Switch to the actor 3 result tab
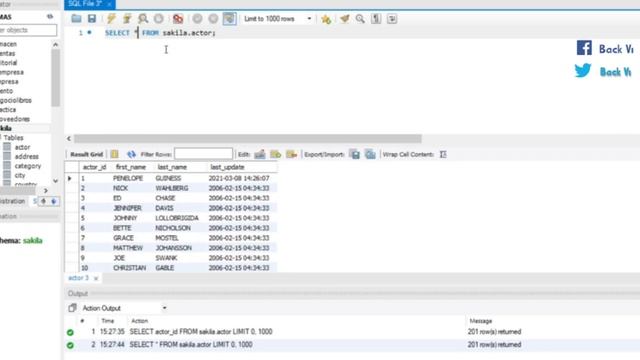 click(x=78, y=278)
